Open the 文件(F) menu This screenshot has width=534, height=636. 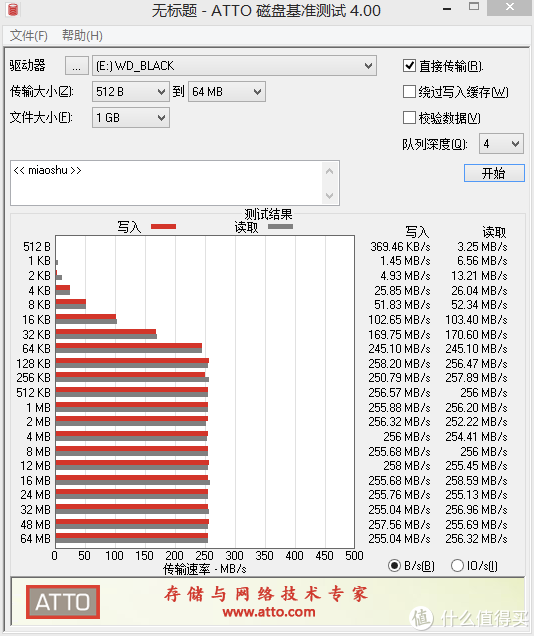[x=29, y=36]
